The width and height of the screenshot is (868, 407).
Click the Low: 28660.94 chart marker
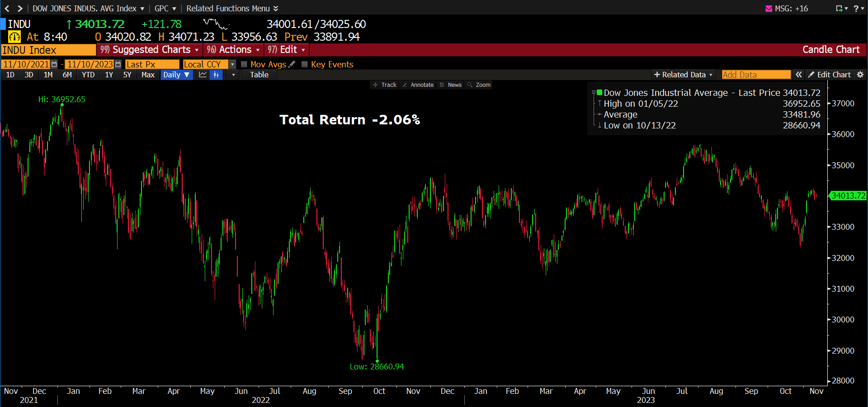[377, 367]
